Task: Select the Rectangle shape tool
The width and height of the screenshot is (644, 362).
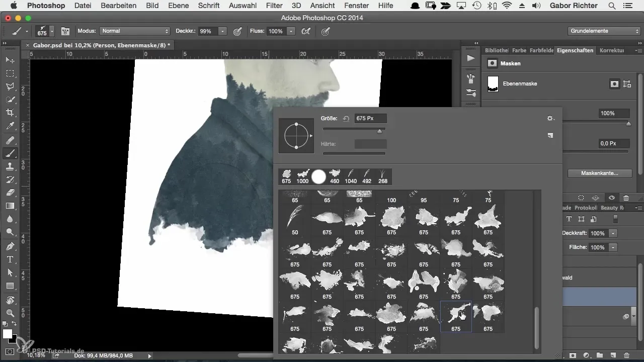Action: click(x=10, y=286)
